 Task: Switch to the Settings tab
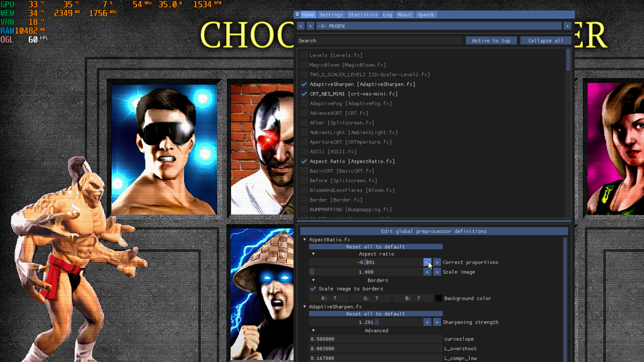pos(331,15)
